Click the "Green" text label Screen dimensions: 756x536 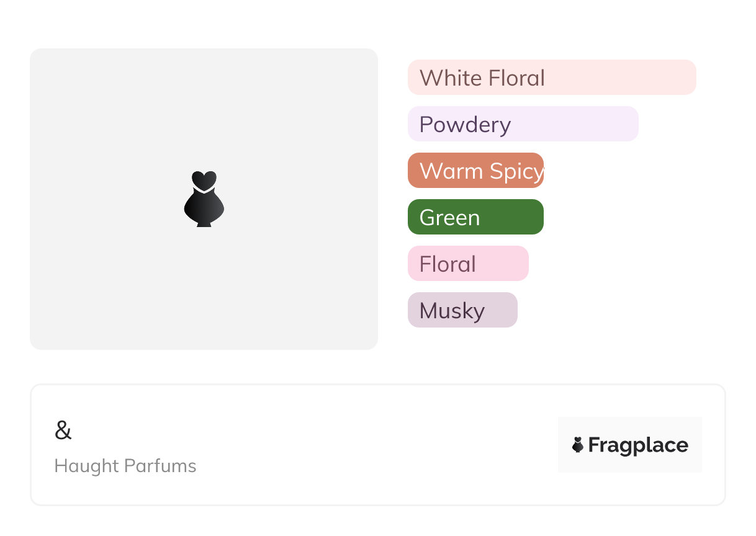pyautogui.click(x=449, y=218)
